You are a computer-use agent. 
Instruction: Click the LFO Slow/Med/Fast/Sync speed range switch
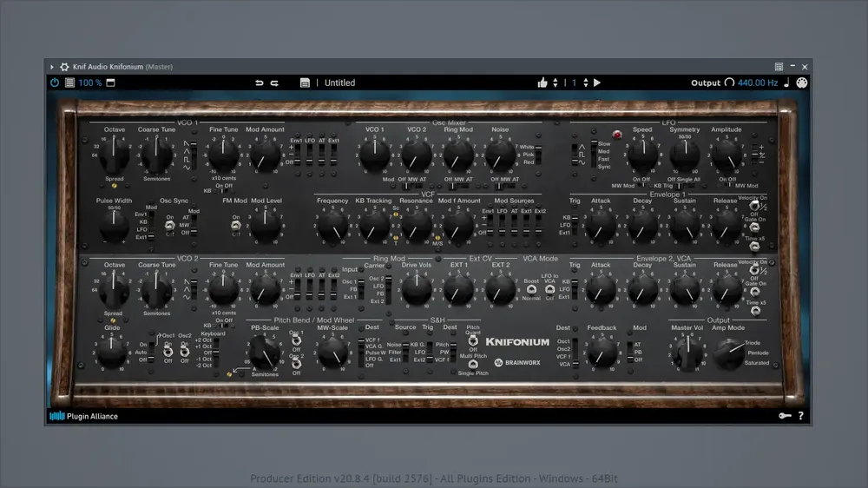pyautogui.click(x=594, y=155)
